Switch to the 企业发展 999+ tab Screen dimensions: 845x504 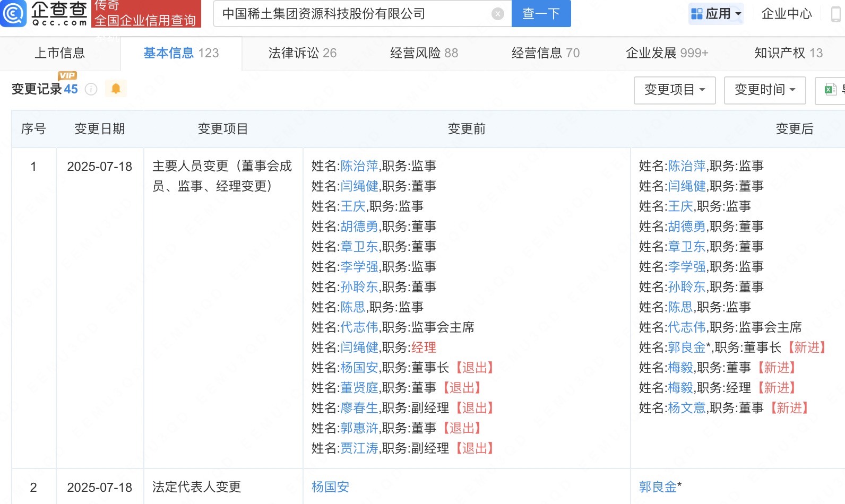(x=667, y=53)
